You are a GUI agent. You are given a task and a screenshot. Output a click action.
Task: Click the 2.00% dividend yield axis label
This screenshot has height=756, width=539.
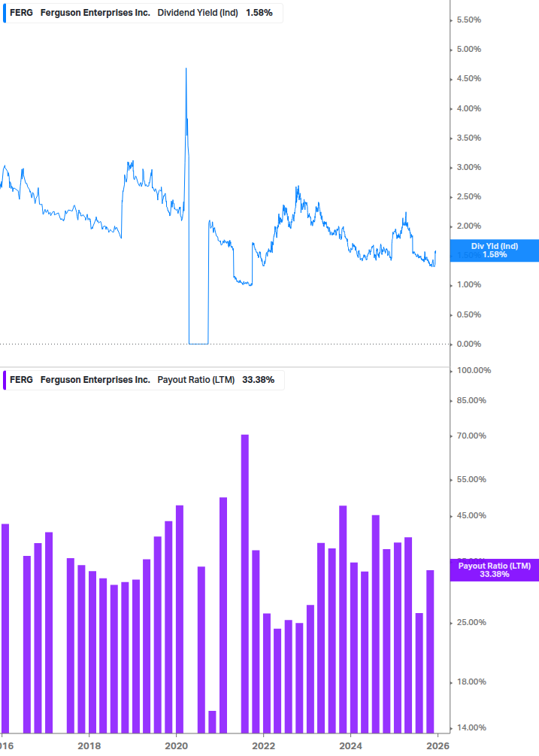tap(468, 226)
